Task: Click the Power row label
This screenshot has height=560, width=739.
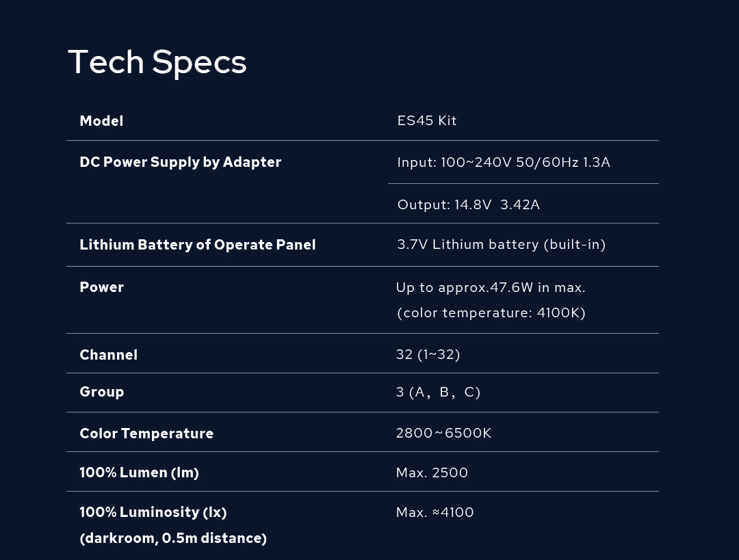Action: pyautogui.click(x=101, y=287)
